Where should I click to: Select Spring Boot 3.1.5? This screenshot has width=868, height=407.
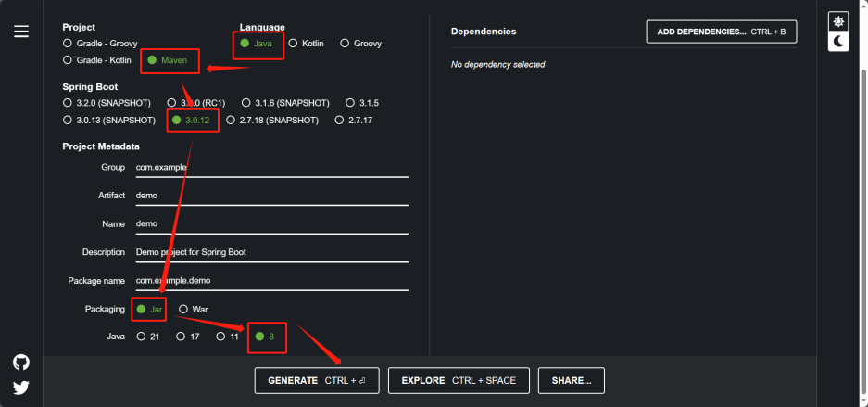tap(362, 103)
